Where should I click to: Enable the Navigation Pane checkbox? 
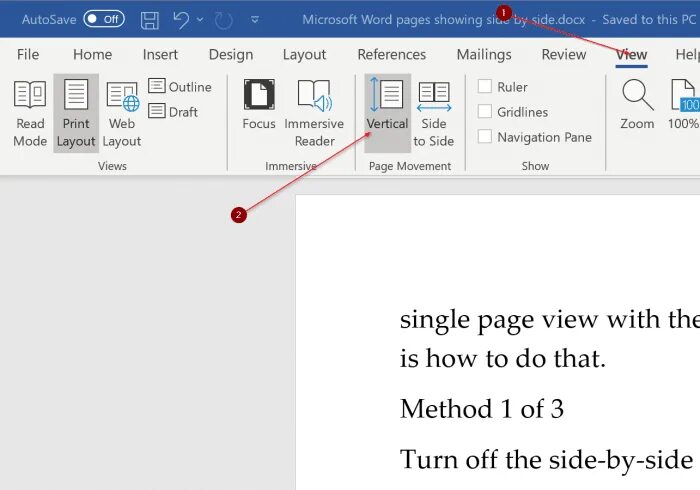485,136
